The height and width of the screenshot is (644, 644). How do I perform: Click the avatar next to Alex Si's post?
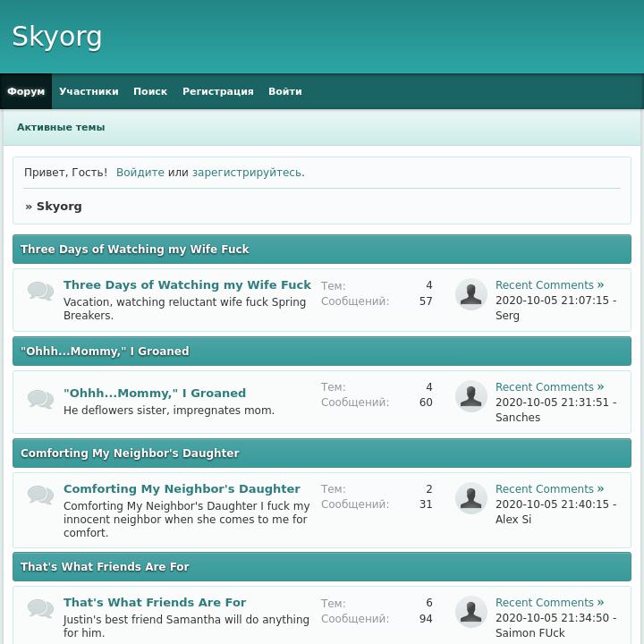471,498
